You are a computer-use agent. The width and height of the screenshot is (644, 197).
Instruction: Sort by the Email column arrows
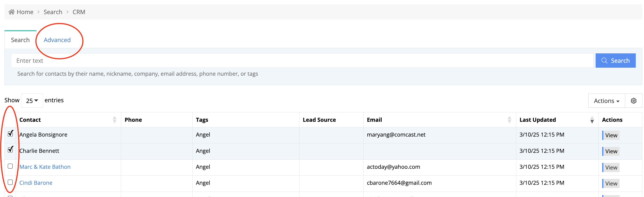(509, 120)
